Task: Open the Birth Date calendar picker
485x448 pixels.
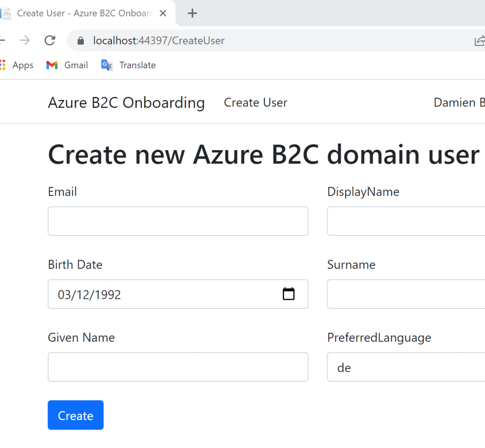Action: (288, 294)
